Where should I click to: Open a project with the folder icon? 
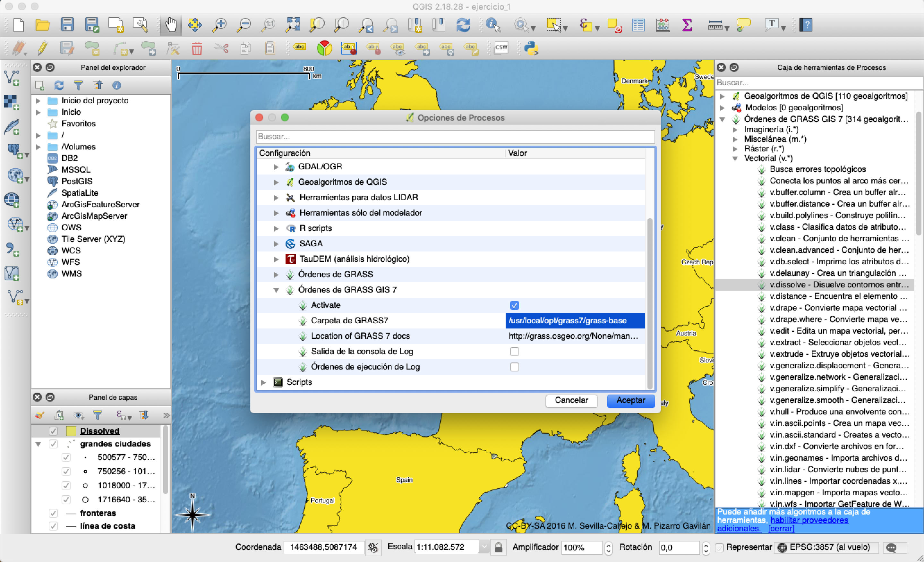point(43,25)
